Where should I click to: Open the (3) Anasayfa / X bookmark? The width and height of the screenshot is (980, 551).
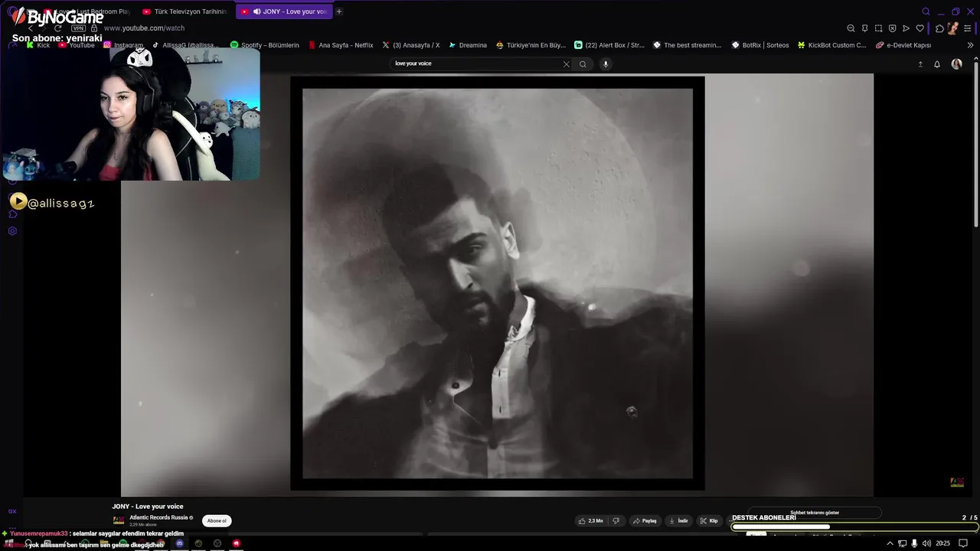(411, 45)
